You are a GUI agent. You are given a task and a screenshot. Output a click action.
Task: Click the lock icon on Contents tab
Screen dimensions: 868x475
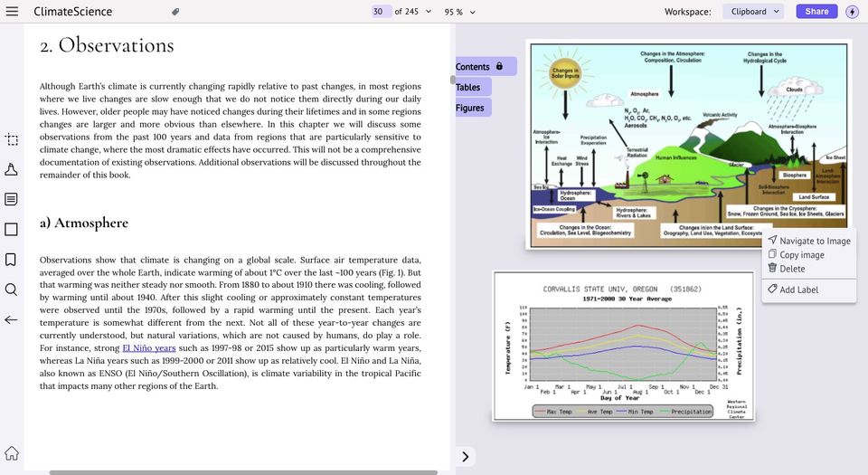pyautogui.click(x=499, y=66)
